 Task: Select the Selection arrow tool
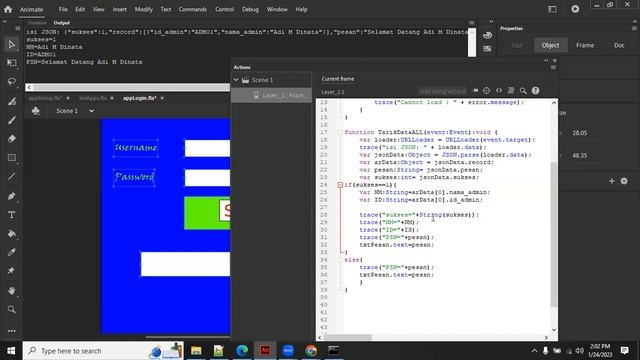point(11,44)
